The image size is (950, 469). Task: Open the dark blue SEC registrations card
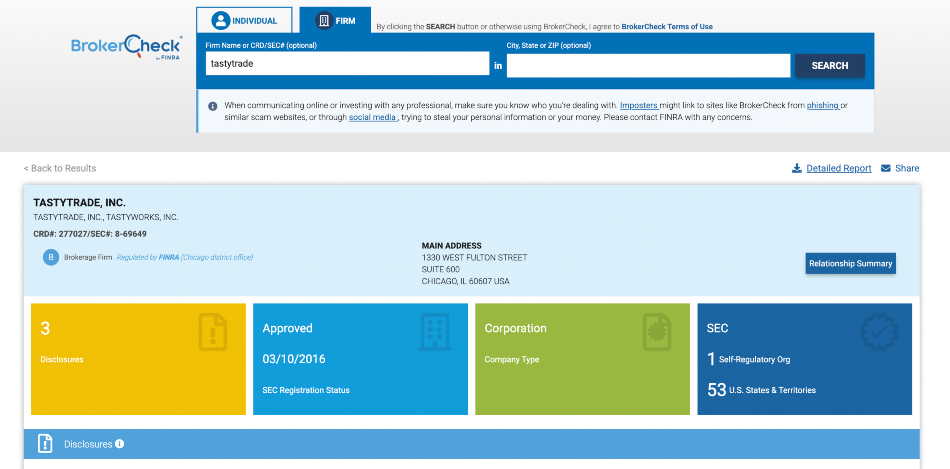[805, 359]
